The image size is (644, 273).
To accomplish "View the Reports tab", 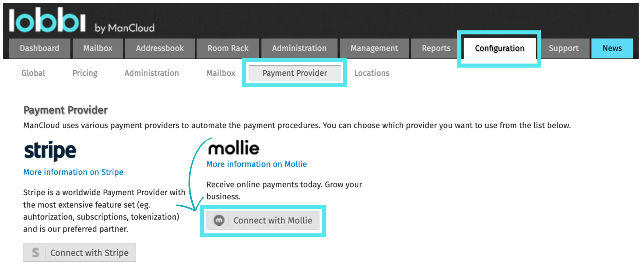I will [436, 48].
